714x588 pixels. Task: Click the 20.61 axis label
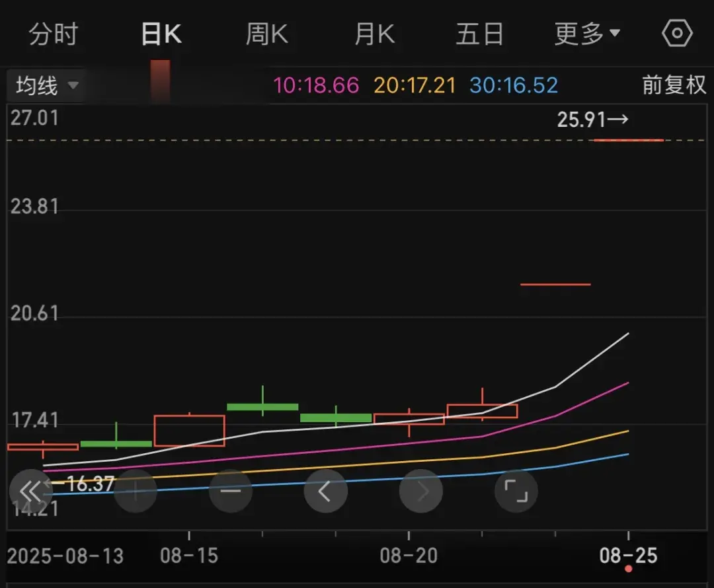[x=34, y=314]
